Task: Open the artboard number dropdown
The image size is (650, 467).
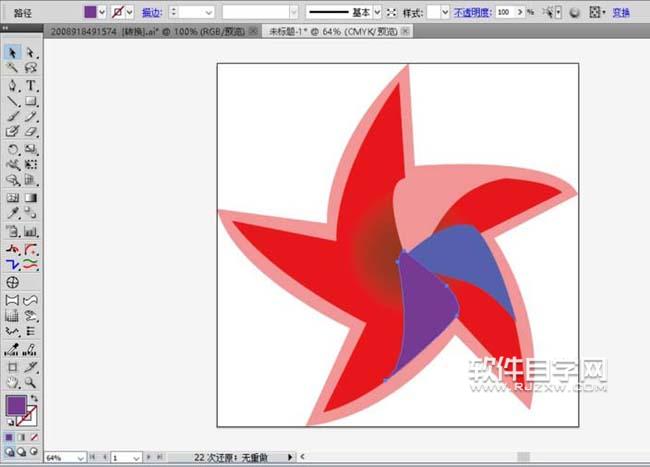Action: click(x=136, y=457)
